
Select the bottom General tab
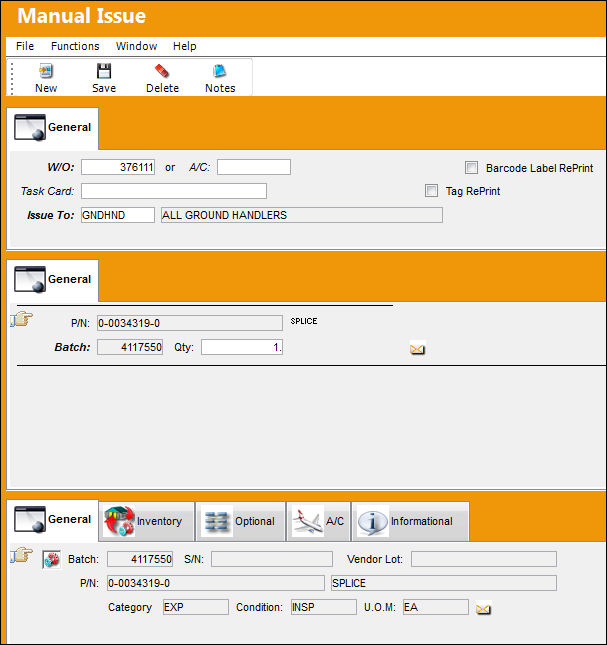[x=53, y=520]
